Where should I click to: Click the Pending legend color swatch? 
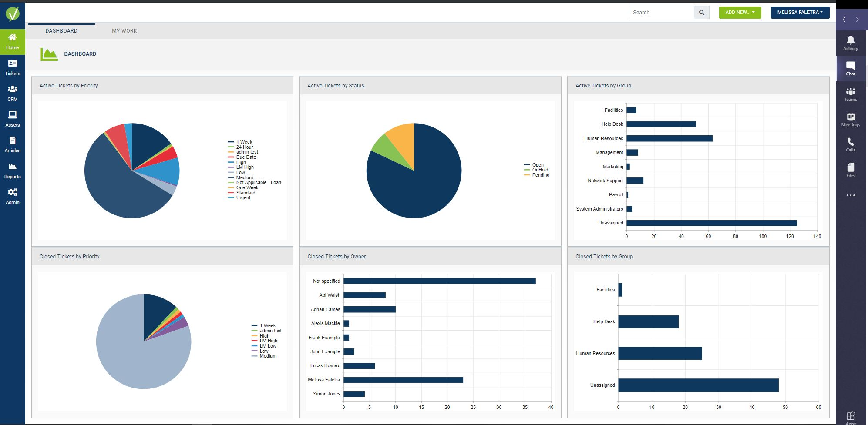click(527, 175)
